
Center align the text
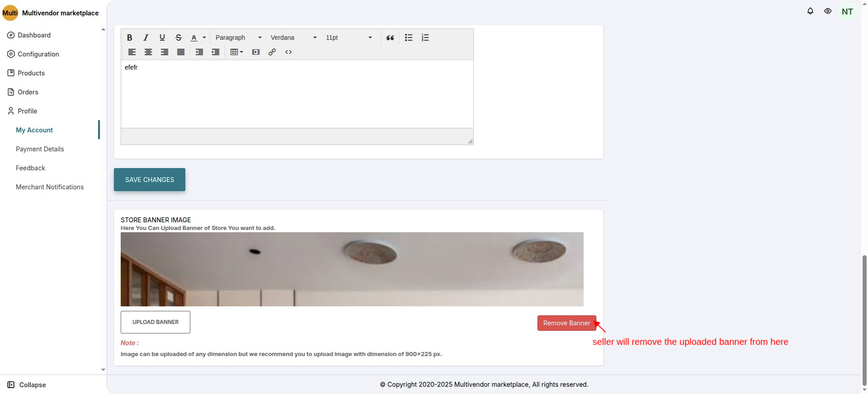(148, 52)
